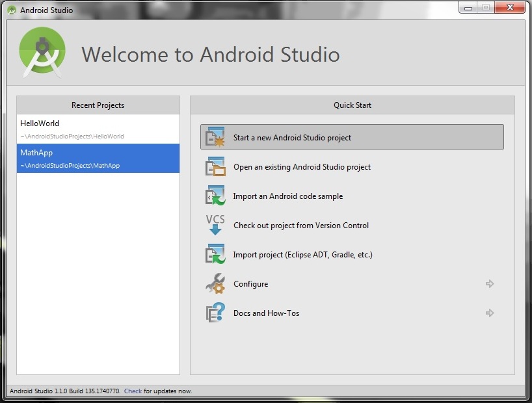Screen dimensions: 532x403
Task: Click the Quick Start panel header
Action: click(x=352, y=105)
